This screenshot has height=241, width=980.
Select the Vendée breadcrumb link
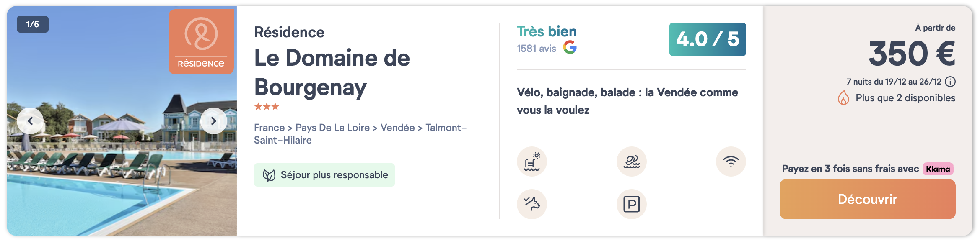[x=397, y=128]
